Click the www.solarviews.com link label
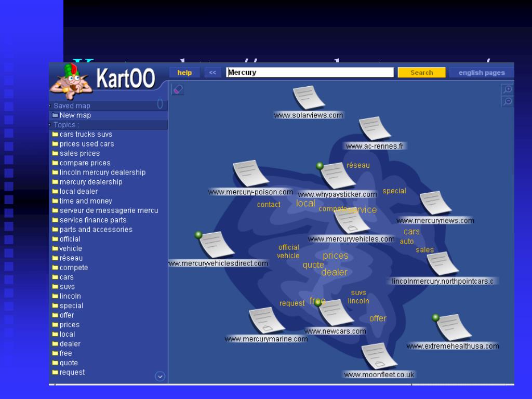This screenshot has height=399, width=532. (309, 115)
